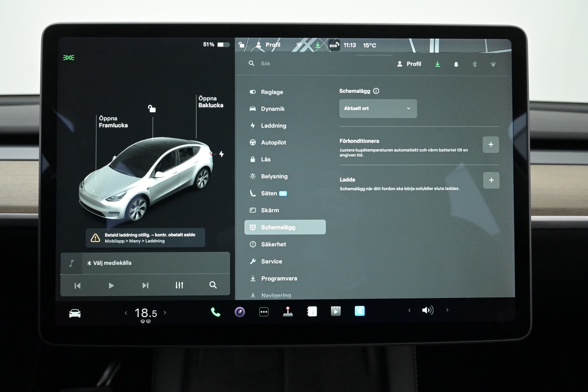Open media equalizer sliders icon

tap(179, 285)
